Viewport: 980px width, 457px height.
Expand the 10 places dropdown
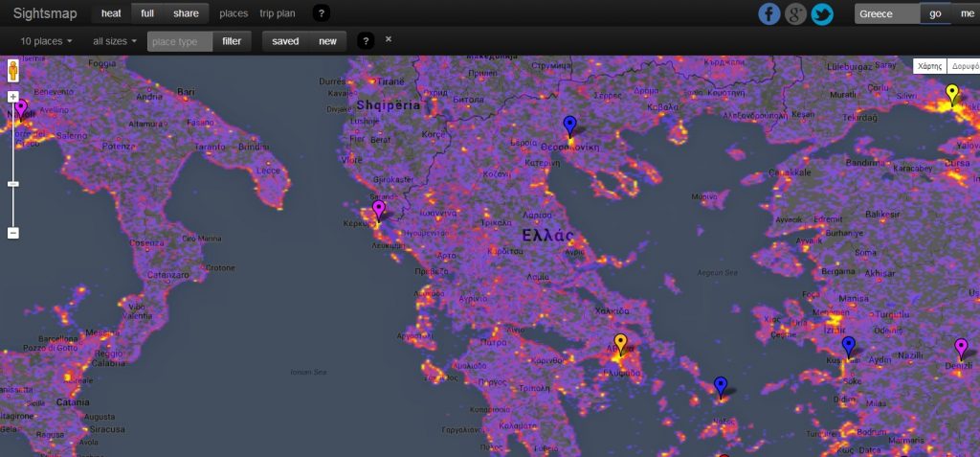[x=46, y=41]
